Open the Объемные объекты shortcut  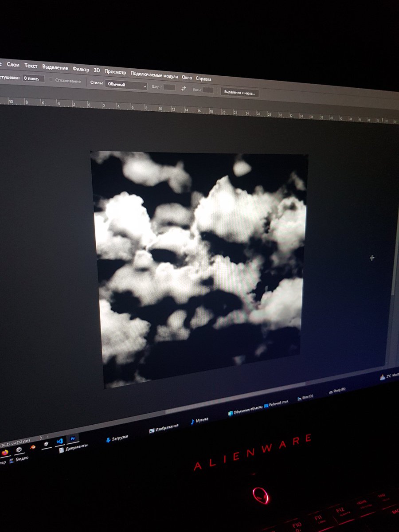(246, 410)
